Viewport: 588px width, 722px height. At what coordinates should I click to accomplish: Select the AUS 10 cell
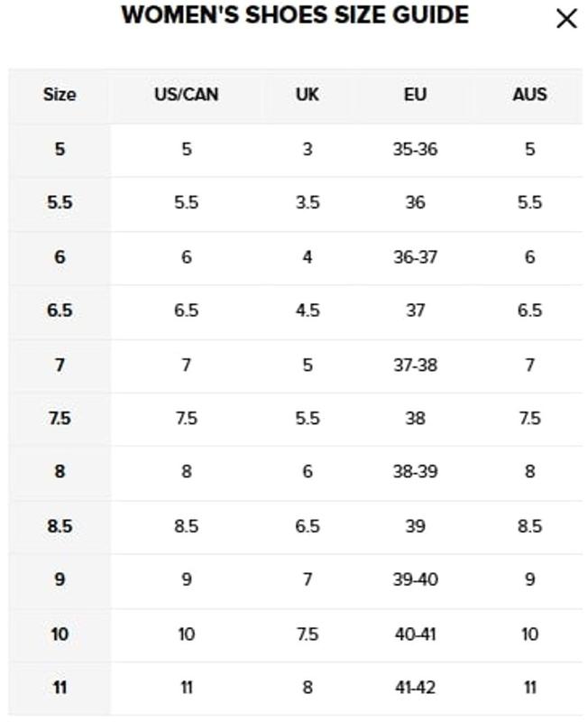coord(529,634)
